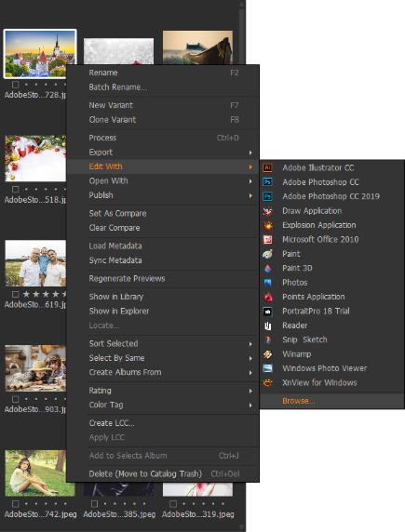
Task: Choose the Winamp icon
Action: (x=268, y=354)
